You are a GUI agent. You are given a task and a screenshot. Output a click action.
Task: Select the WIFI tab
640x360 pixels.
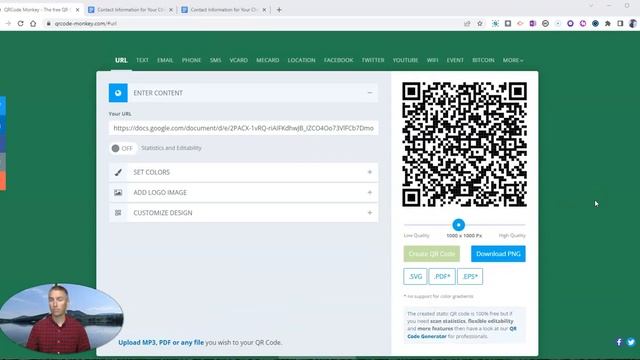pyautogui.click(x=433, y=60)
